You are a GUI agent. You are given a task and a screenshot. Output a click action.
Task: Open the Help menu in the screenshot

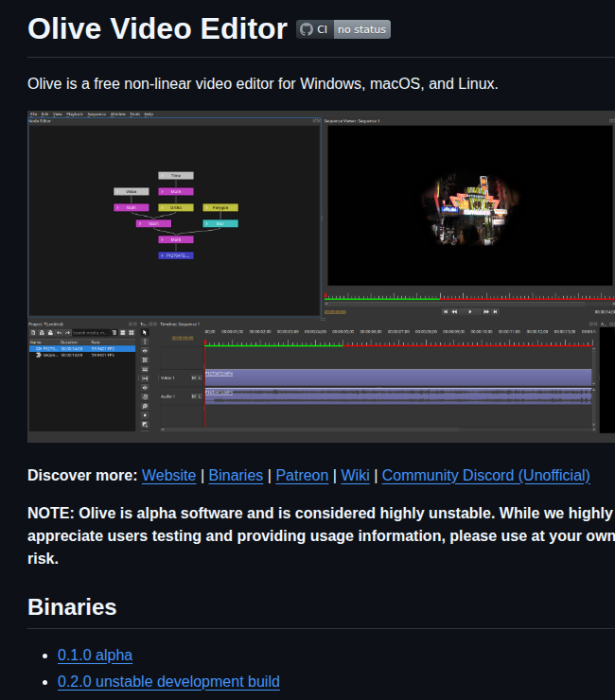[149, 114]
